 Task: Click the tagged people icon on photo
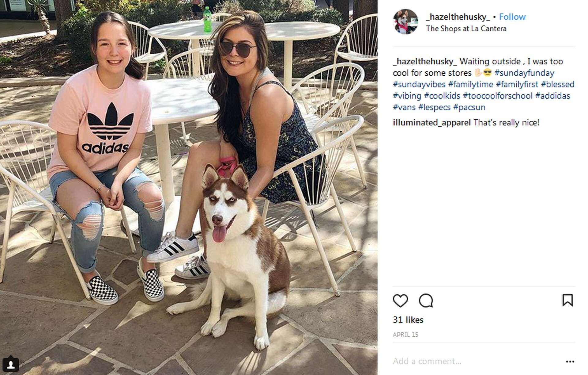tap(11, 364)
